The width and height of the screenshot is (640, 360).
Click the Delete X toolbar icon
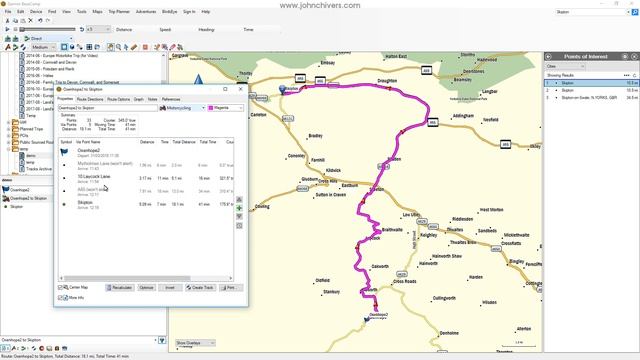pos(31,20)
